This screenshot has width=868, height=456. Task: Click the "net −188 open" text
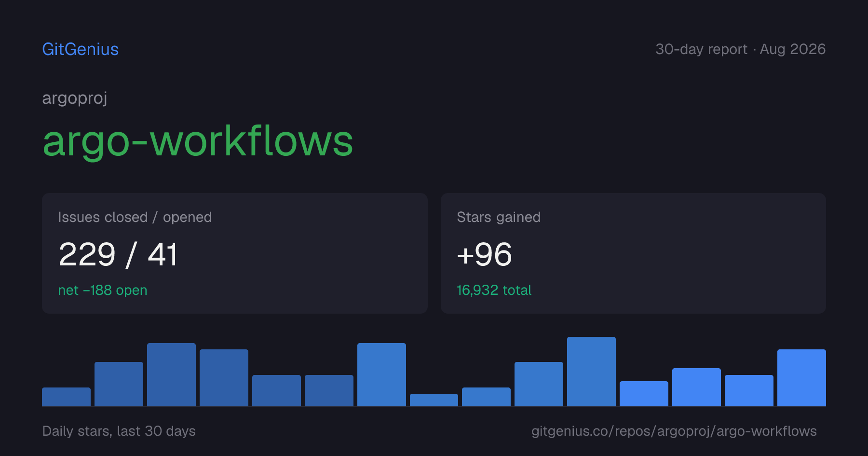(103, 290)
